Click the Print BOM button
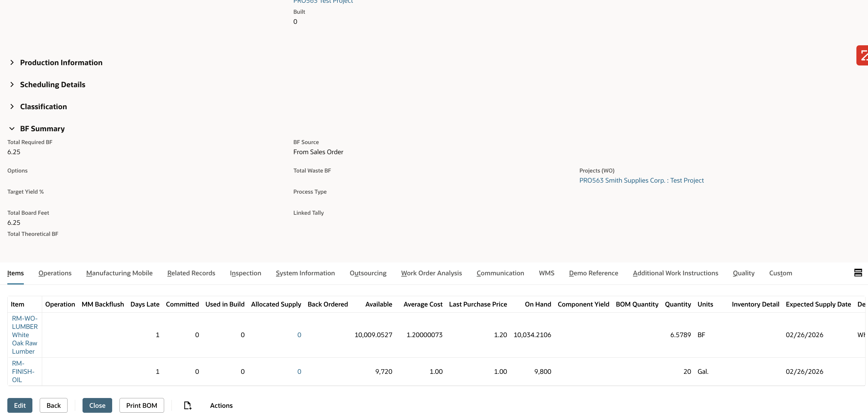 click(x=141, y=405)
